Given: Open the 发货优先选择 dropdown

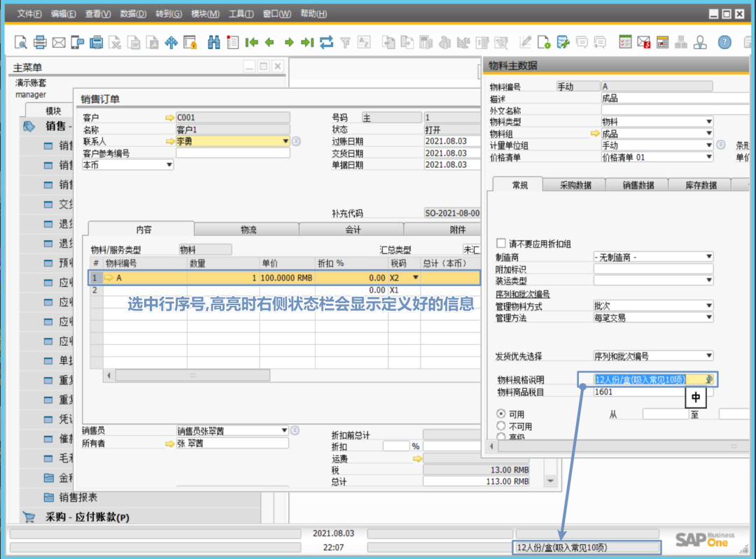Looking at the screenshot, I should point(708,356).
